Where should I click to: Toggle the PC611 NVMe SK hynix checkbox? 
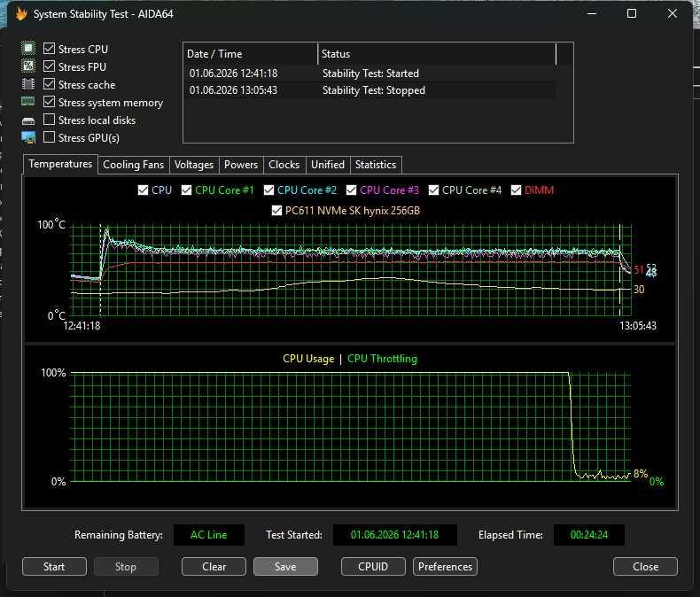click(276, 211)
